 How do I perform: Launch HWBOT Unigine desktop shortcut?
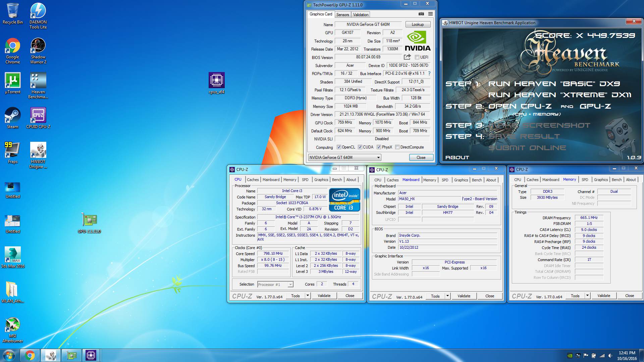pos(38,155)
